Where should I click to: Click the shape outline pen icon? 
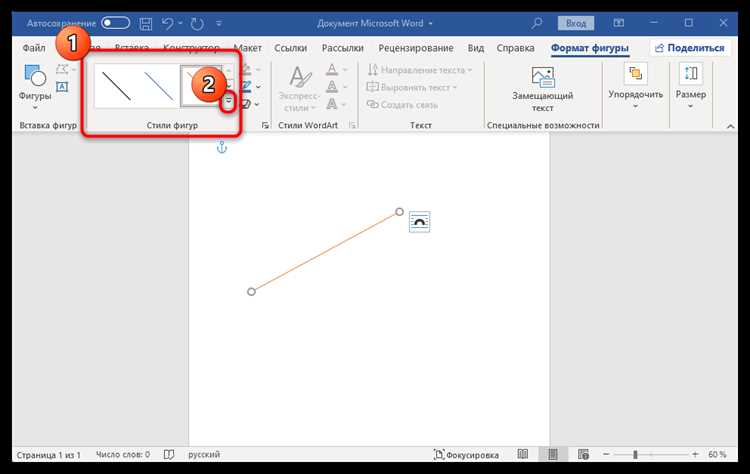[x=246, y=87]
